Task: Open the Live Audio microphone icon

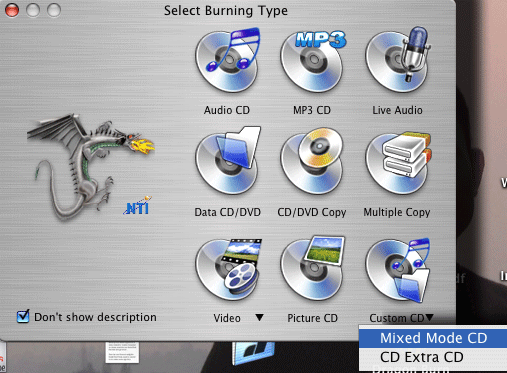Action: [398, 59]
